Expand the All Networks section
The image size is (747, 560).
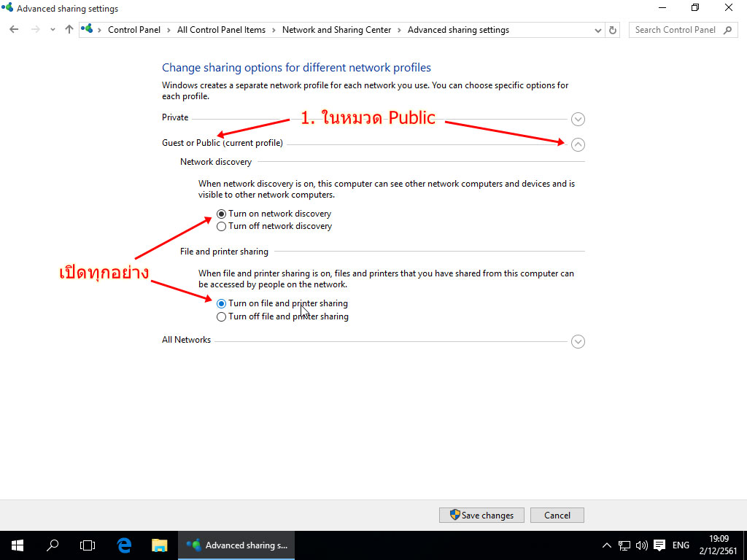578,341
